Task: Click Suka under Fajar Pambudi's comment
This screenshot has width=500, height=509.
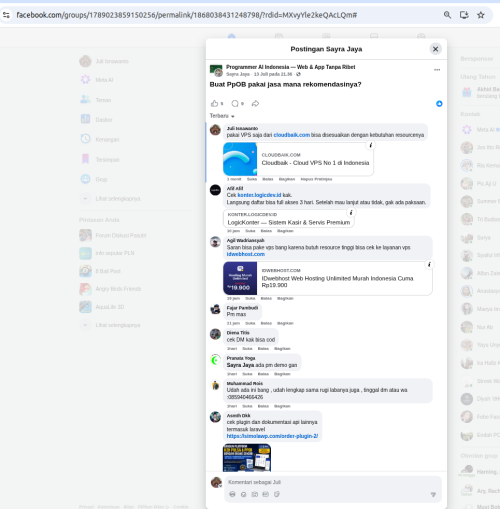Action: pyautogui.click(x=250, y=323)
